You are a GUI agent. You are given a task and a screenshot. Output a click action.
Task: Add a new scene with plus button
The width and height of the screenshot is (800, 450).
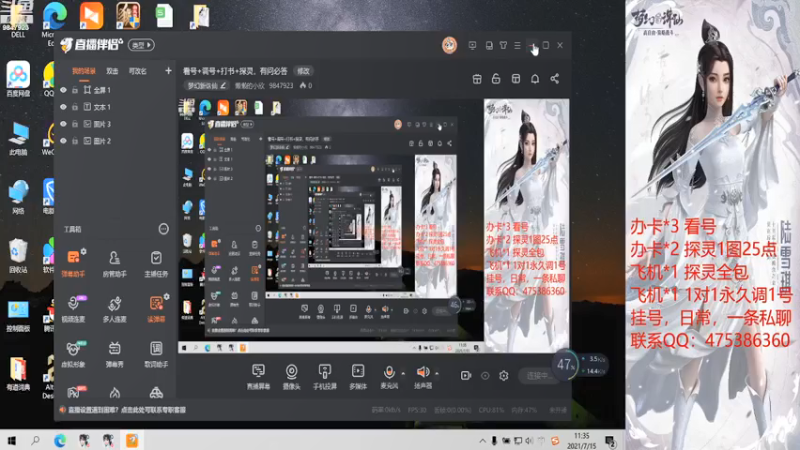pos(168,71)
